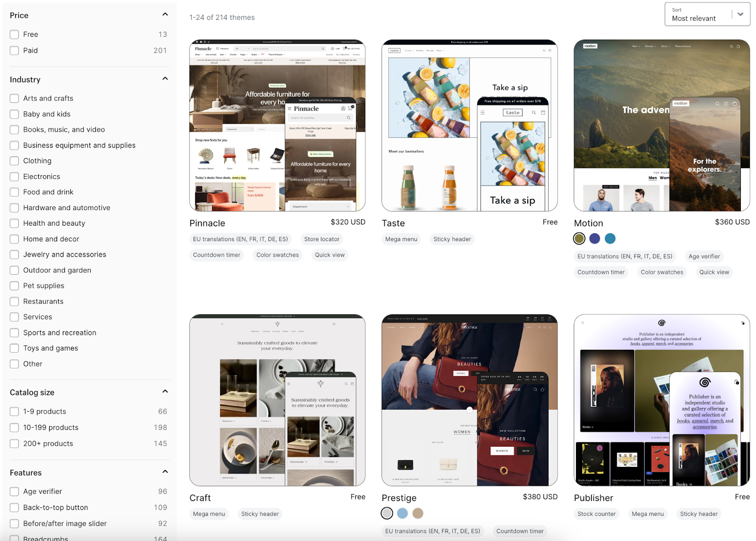Open the Craft theme preview image
Image resolution: width=756 pixels, height=541 pixels.
(x=277, y=400)
